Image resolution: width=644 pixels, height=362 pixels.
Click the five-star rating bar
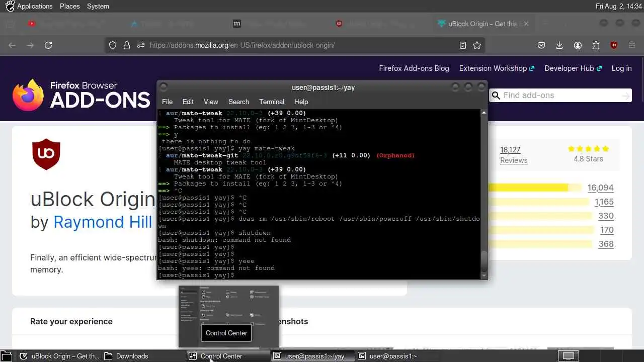(535, 188)
